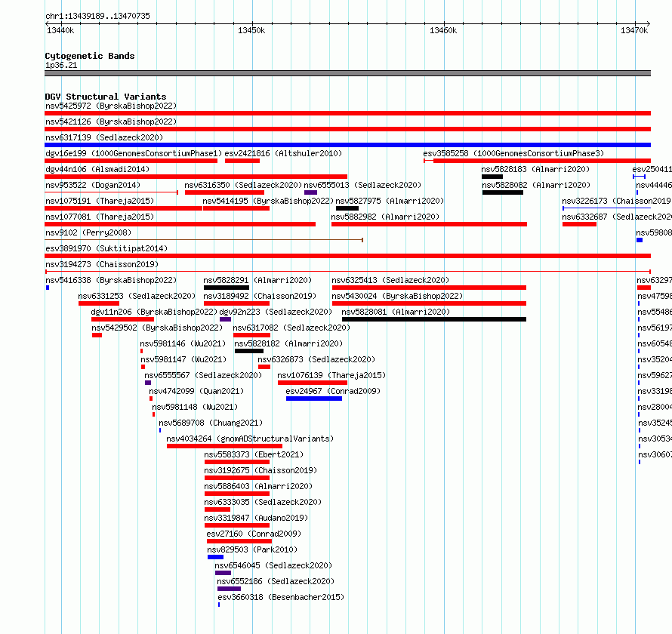Select nsv3189492 (Chaisson2019) label
Screen dimensions: 672x634
tap(260, 296)
